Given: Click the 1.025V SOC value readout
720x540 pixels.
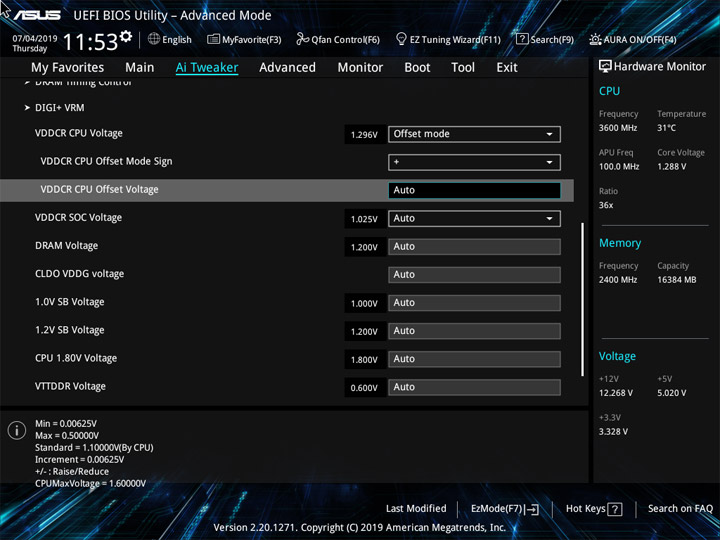Looking at the screenshot, I should pos(364,219).
